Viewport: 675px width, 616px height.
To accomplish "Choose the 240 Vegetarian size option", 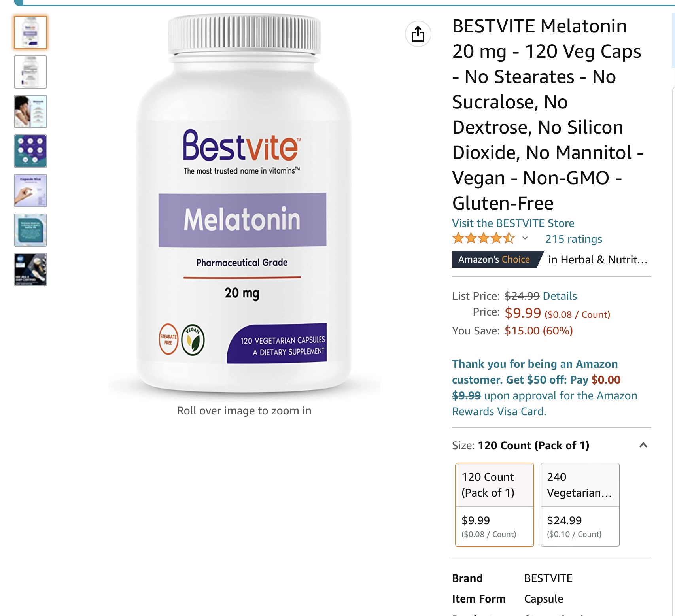I will tap(580, 505).
